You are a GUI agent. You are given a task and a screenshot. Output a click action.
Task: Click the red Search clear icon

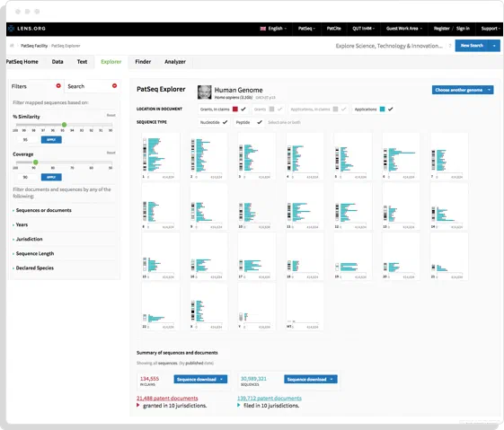pyautogui.click(x=114, y=86)
